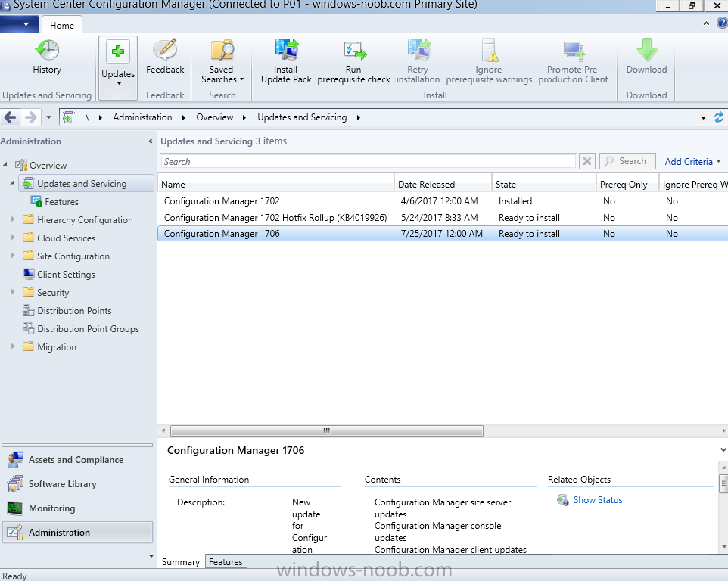Click the breadcrumb root icon in address bar

click(68, 117)
